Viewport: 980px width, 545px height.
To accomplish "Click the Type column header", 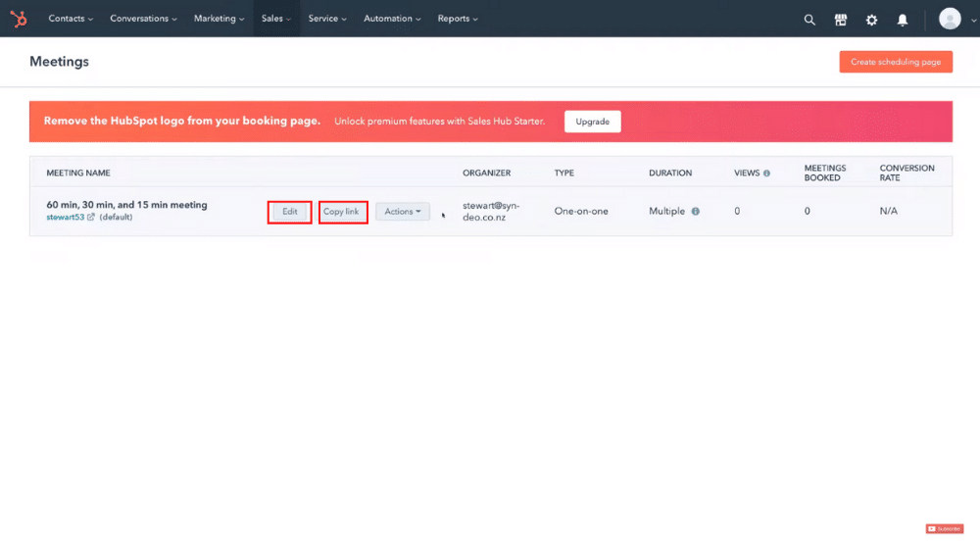I will tap(563, 173).
